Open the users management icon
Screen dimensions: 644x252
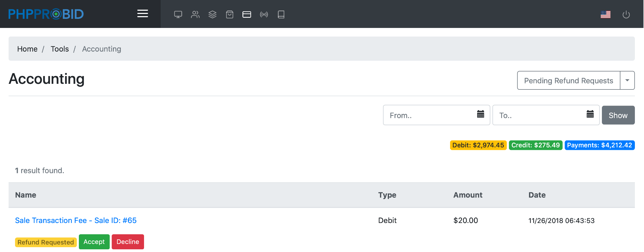tap(195, 14)
